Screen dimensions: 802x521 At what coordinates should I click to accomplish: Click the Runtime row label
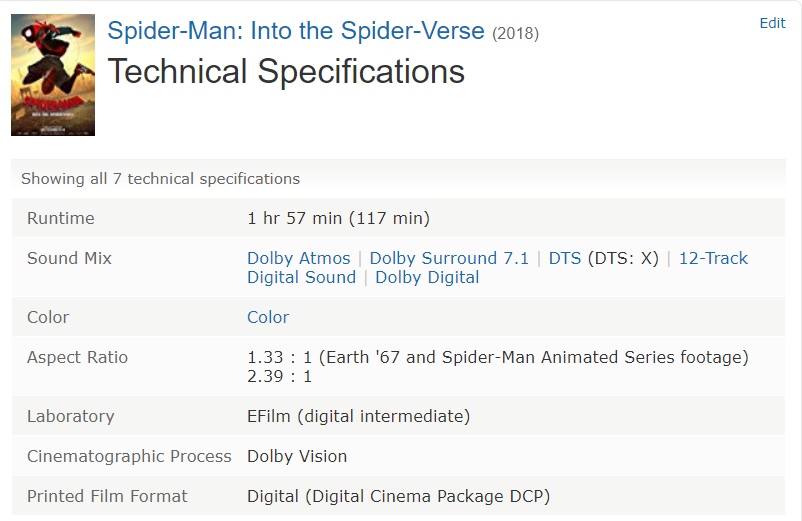click(x=61, y=218)
